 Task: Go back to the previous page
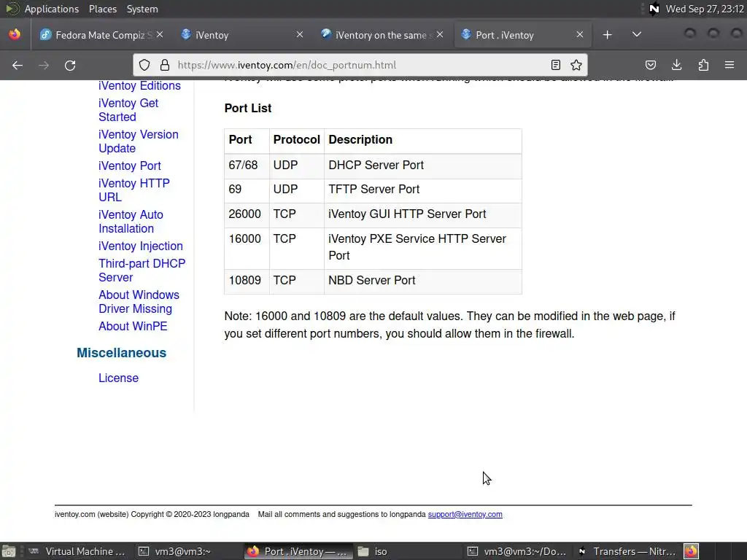pyautogui.click(x=18, y=65)
